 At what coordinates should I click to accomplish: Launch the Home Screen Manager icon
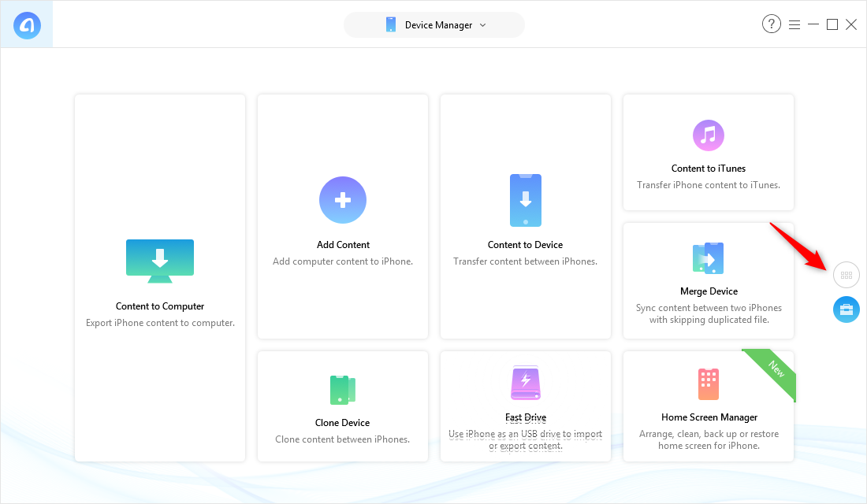coord(708,384)
